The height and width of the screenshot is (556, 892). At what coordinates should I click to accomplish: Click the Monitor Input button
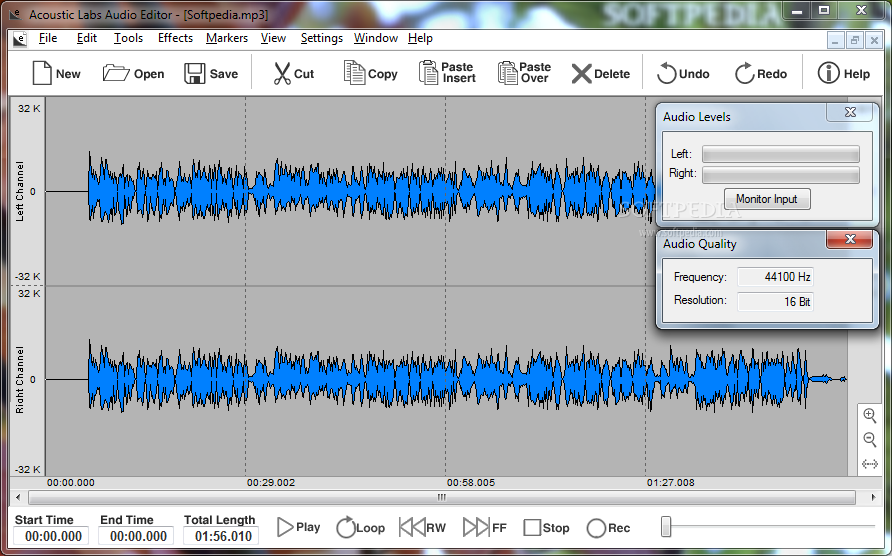coord(767,199)
